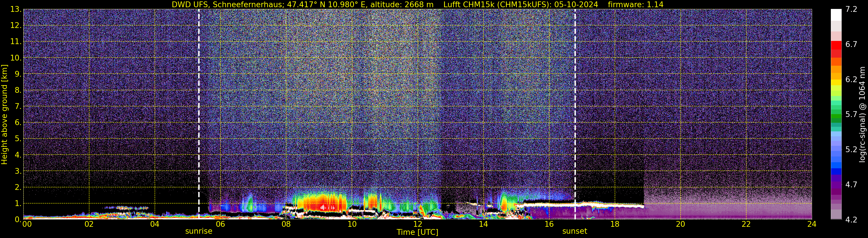Click the 14 time tick label

(x=483, y=224)
